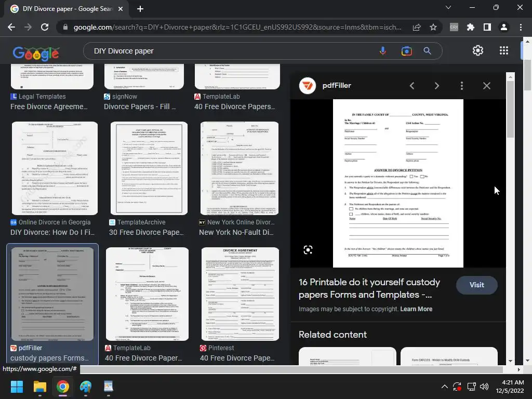Click the page vertical scrollbar thumb
532x399 pixels.
pos(527,75)
